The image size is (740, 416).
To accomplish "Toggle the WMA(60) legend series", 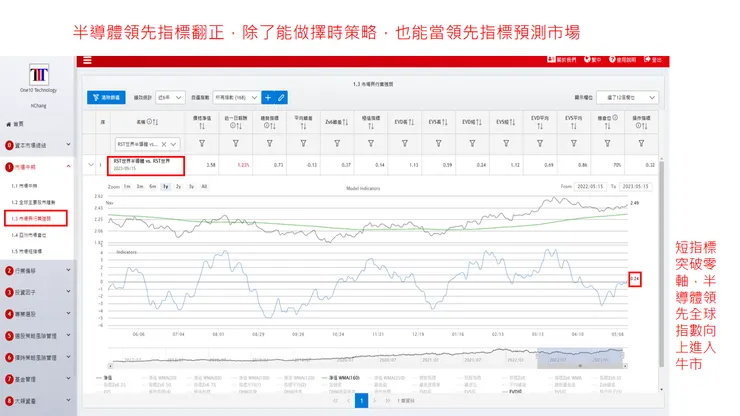I will pos(204,378).
